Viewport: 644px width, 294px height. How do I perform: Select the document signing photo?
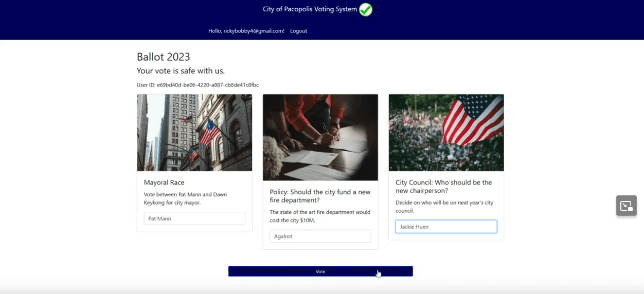coord(320,137)
